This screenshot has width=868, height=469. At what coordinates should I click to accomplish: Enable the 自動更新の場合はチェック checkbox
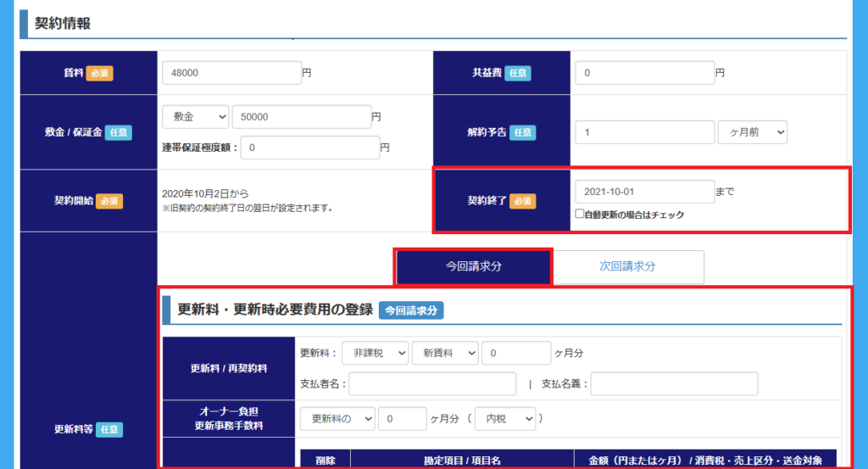[x=580, y=215]
